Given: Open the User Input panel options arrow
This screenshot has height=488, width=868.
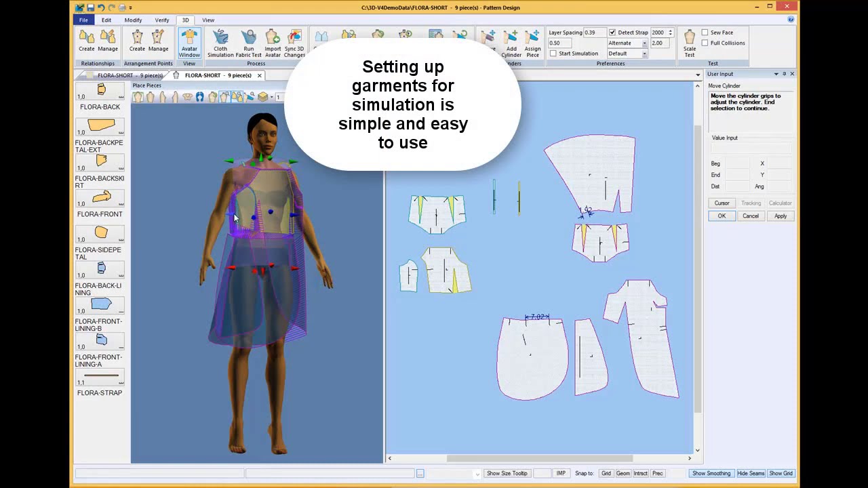Looking at the screenshot, I should pyautogui.click(x=776, y=74).
